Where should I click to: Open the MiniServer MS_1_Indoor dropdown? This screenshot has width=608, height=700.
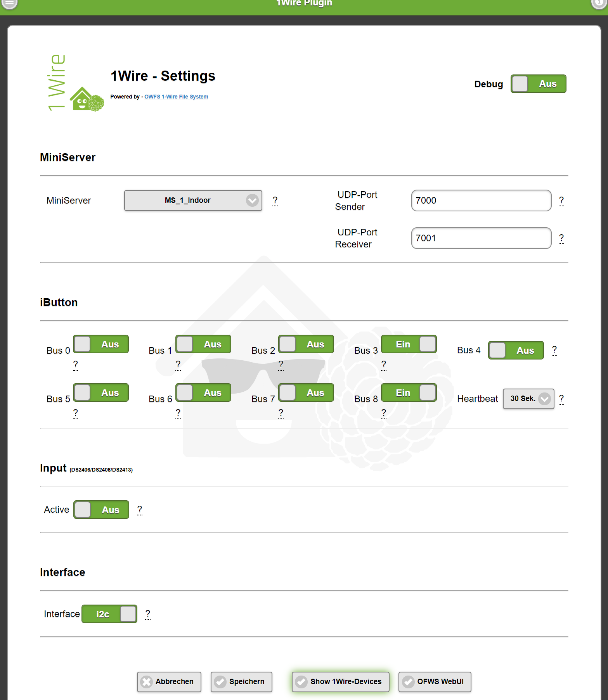point(193,200)
